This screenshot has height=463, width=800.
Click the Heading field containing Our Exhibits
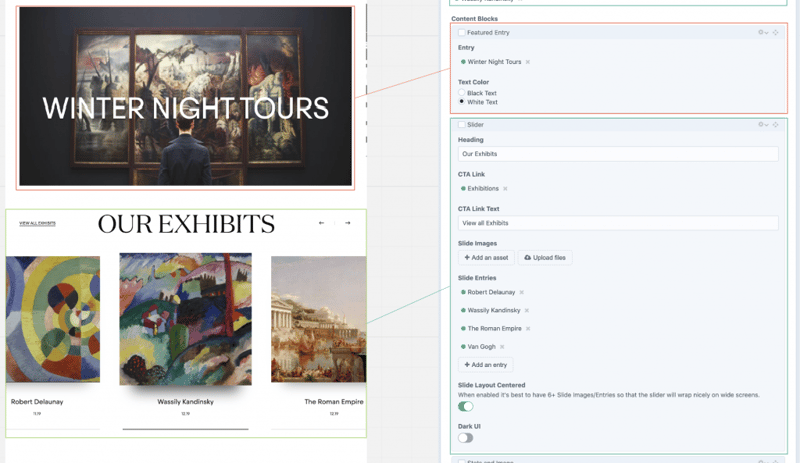617,154
